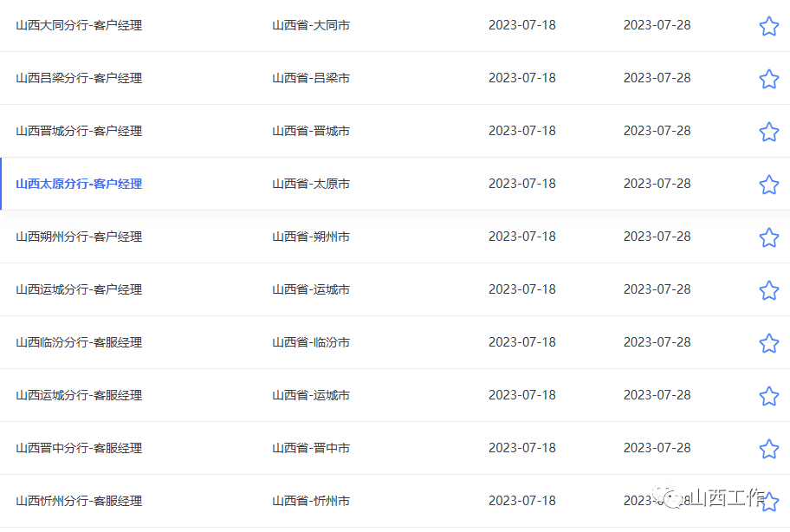Select the 山西省-太原市 location cell
This screenshot has height=532, width=790.
311,184
